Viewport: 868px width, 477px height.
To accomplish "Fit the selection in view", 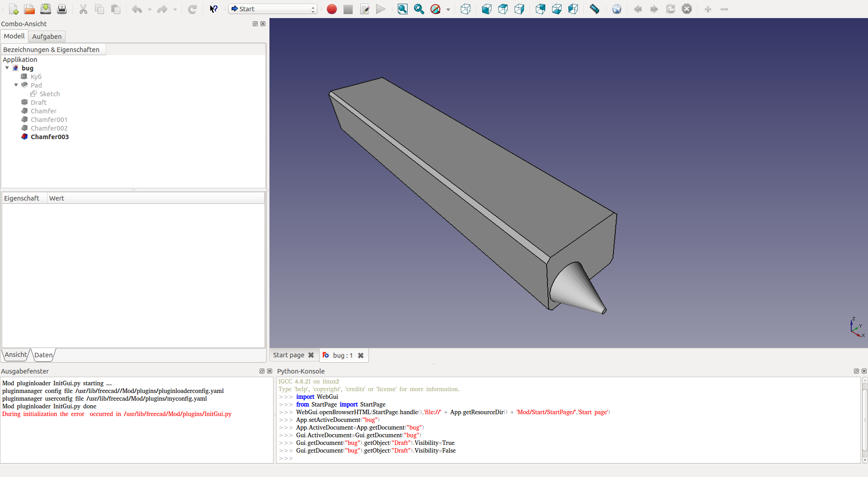I will tap(419, 9).
